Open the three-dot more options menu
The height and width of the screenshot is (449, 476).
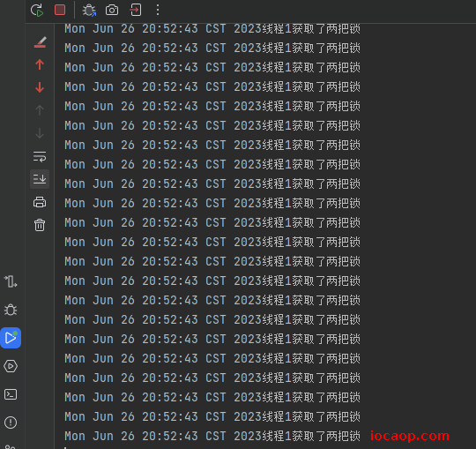pos(158,10)
